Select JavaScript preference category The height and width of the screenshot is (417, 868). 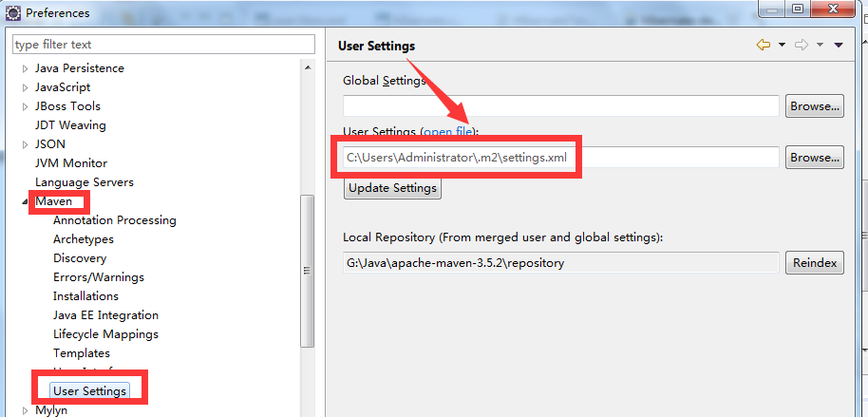63,87
